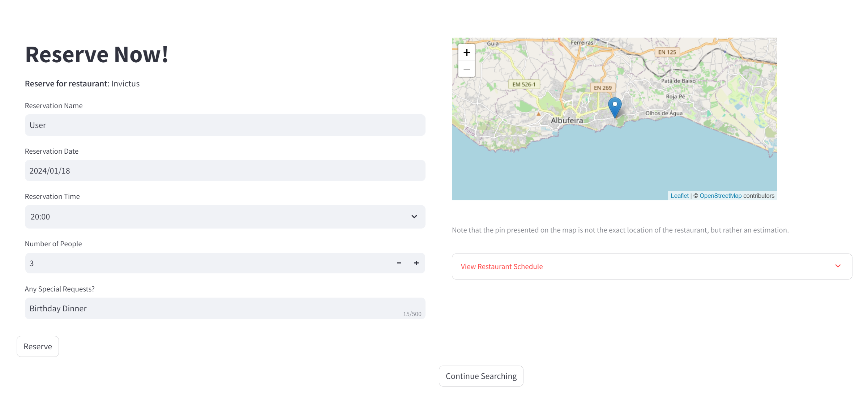Image resolution: width=868 pixels, height=405 pixels.
Task: Decrease the number of people
Action: pyautogui.click(x=399, y=263)
